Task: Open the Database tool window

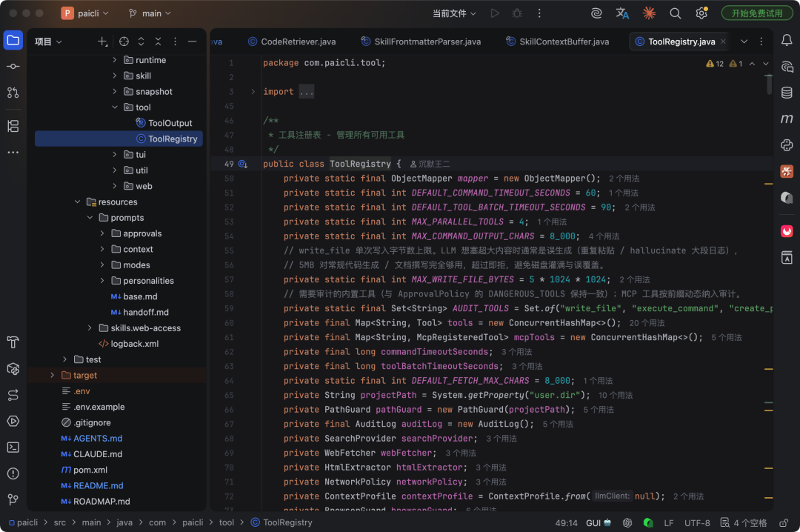Action: pyautogui.click(x=787, y=93)
